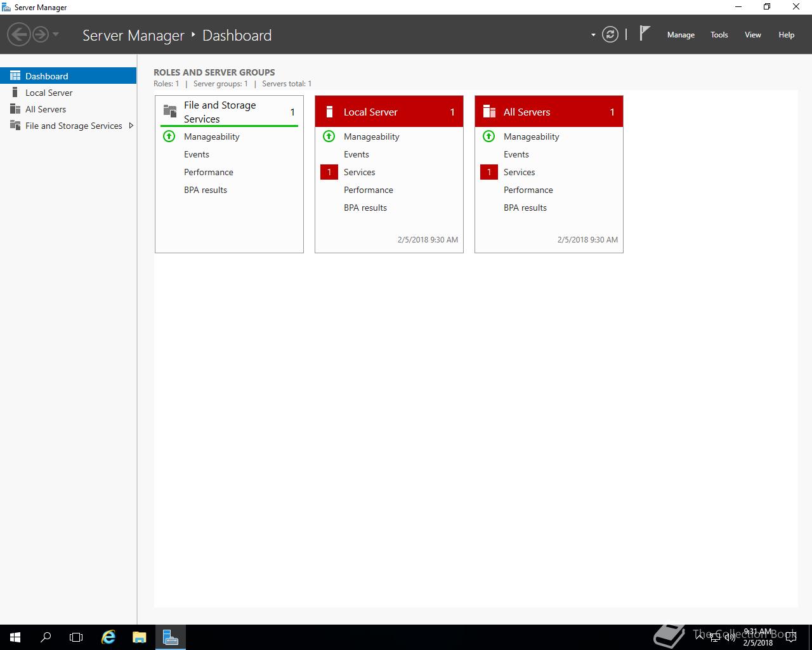Click the back navigation arrow button

click(x=19, y=34)
